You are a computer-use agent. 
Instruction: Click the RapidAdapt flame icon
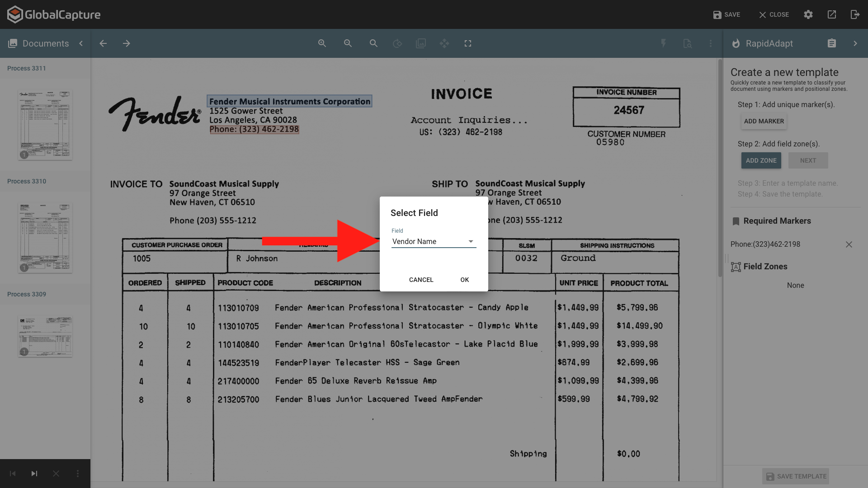pyautogui.click(x=736, y=43)
